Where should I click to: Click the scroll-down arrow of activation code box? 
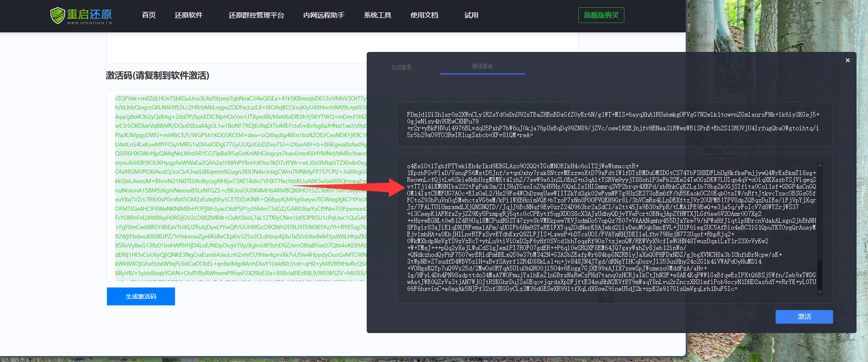819,293
